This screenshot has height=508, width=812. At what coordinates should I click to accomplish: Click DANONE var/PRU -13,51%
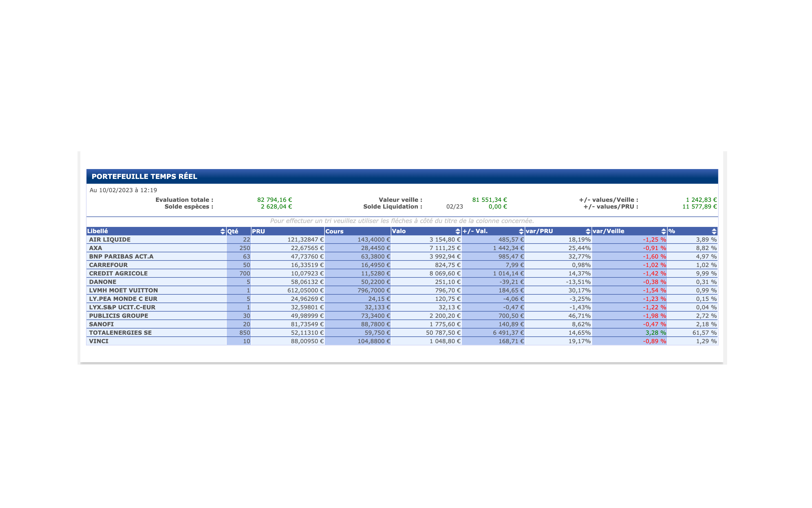point(579,282)
